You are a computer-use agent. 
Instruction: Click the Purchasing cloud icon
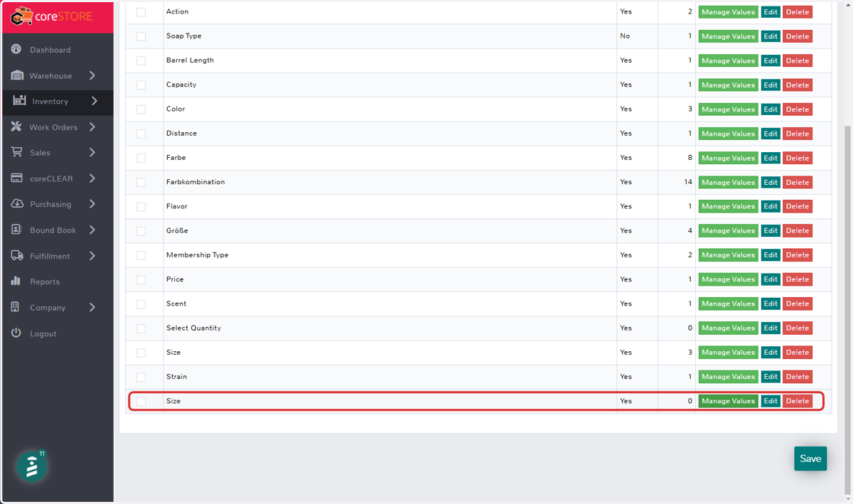[17, 204]
